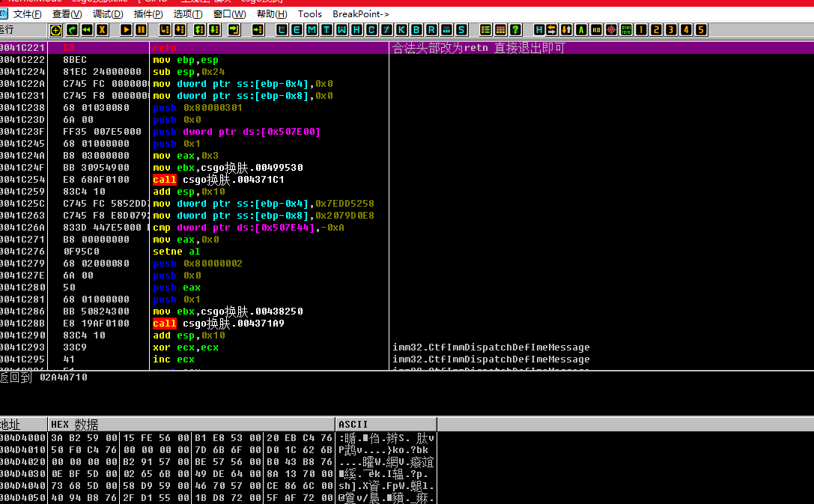Image resolution: width=814 pixels, height=504 pixels.
Task: Click the numbered 4 toolbar button
Action: [686, 30]
